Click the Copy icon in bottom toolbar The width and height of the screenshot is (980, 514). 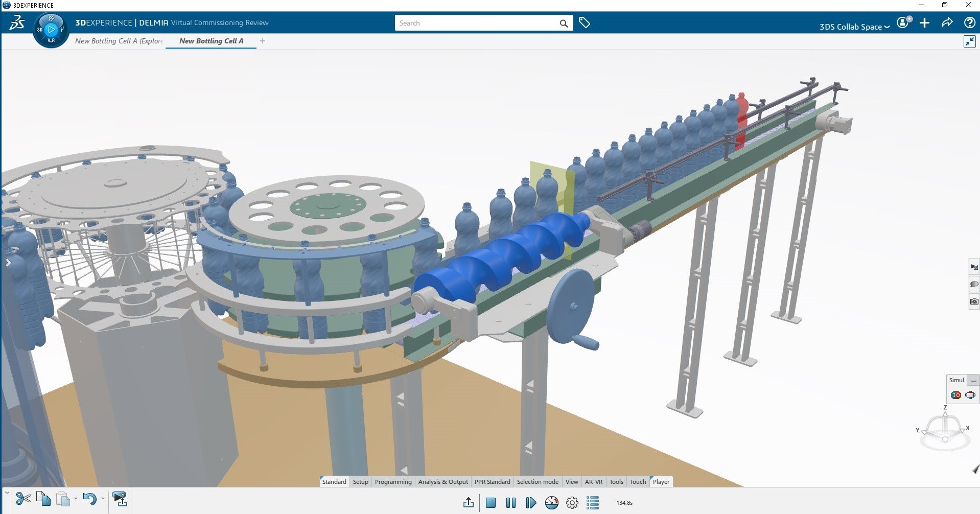coord(43,499)
